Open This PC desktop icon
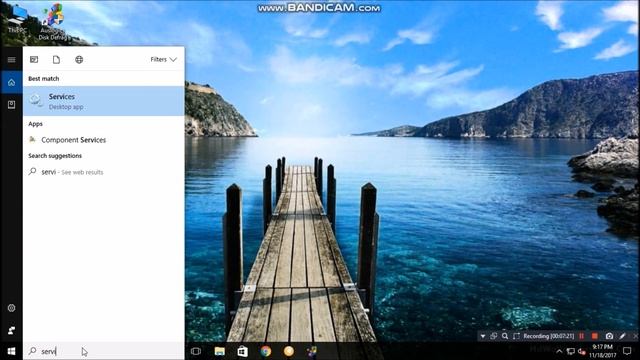 (17, 19)
